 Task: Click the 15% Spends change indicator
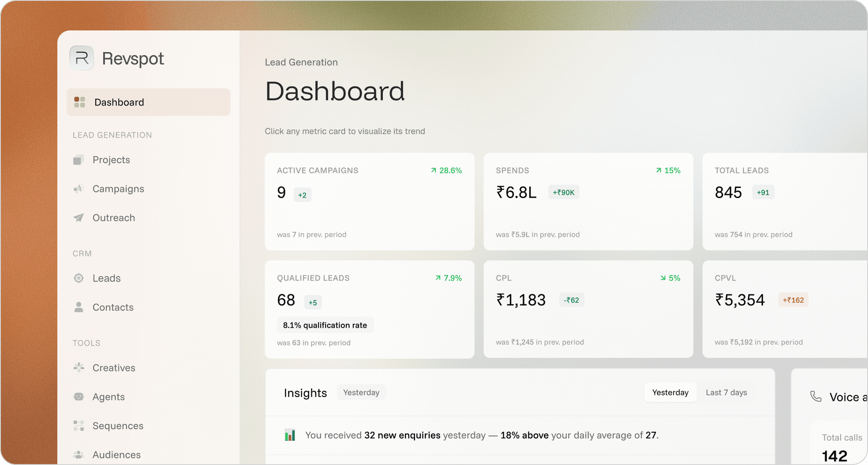pos(668,170)
